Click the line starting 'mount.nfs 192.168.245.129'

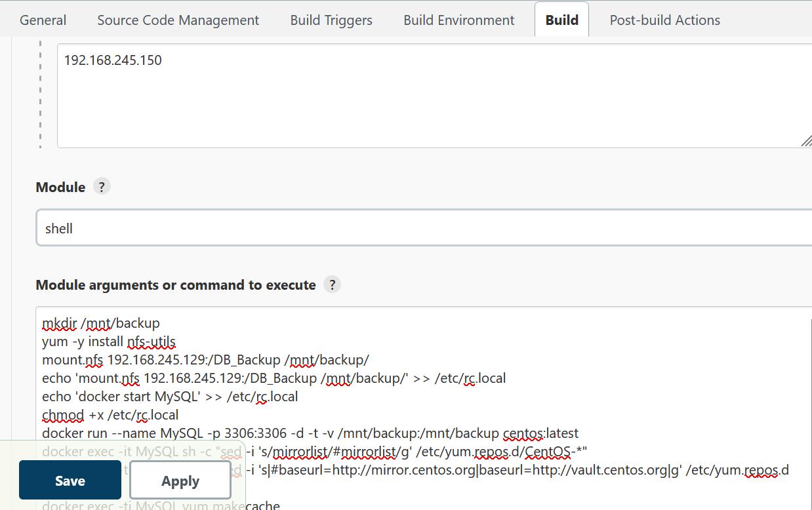(205, 360)
